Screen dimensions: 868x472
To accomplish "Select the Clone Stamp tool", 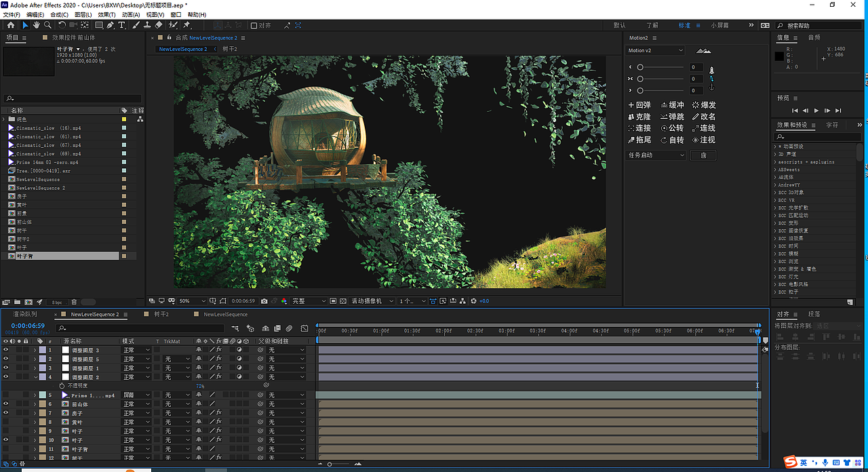I will point(147,25).
